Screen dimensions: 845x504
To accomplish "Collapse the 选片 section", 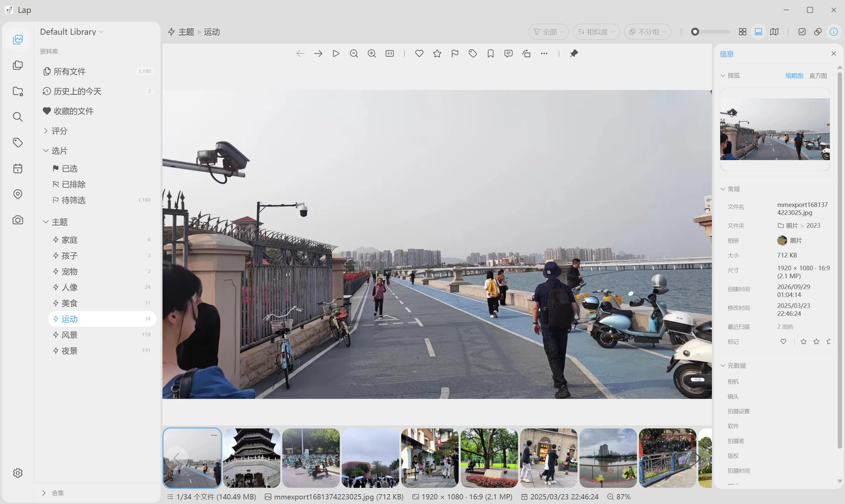I will 46,151.
